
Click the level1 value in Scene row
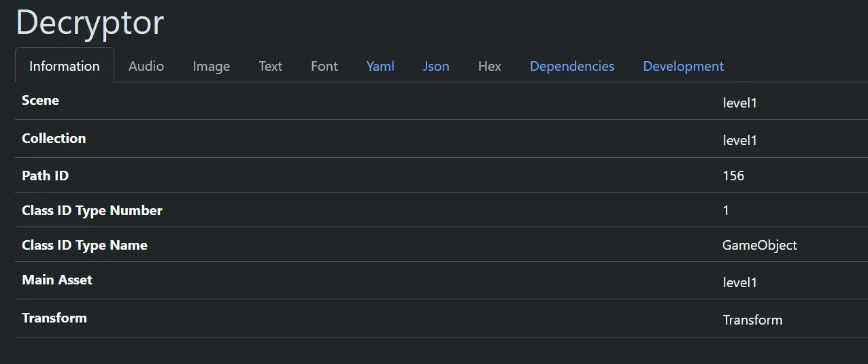pyautogui.click(x=739, y=103)
